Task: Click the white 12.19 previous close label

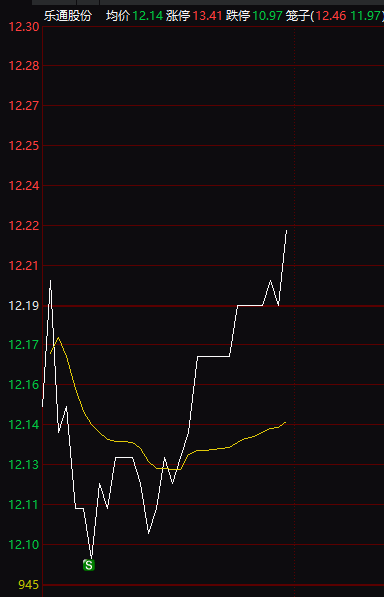Action: pyautogui.click(x=24, y=305)
